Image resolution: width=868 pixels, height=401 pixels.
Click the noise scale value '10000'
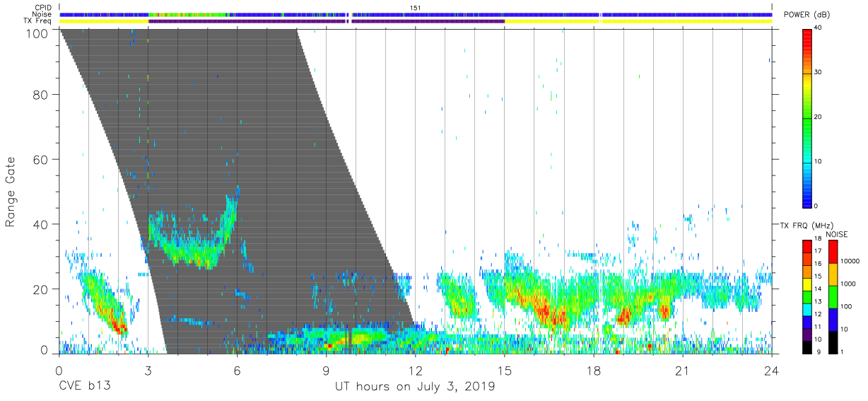[850, 261]
